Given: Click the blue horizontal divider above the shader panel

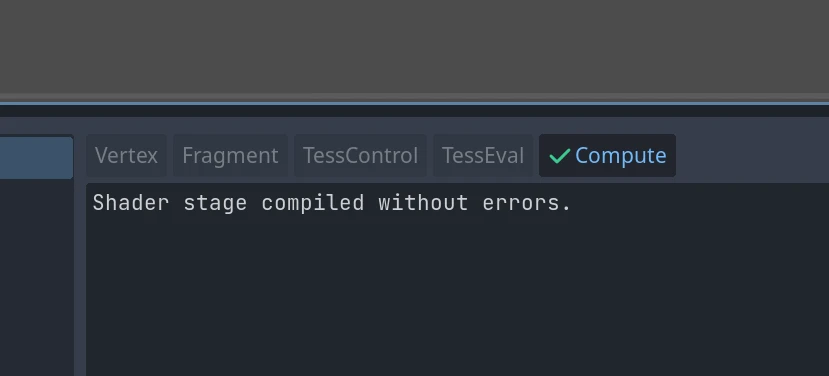Looking at the screenshot, I should click(x=414, y=103).
